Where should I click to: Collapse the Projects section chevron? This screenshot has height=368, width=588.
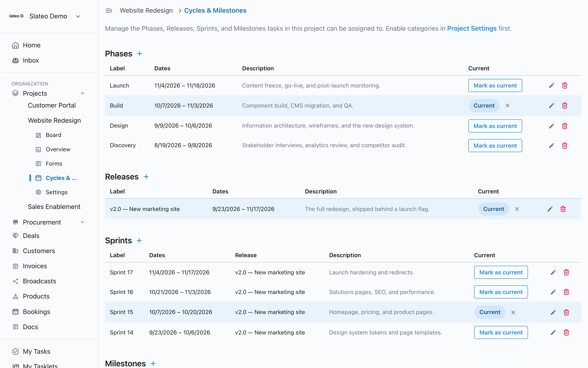(82, 93)
